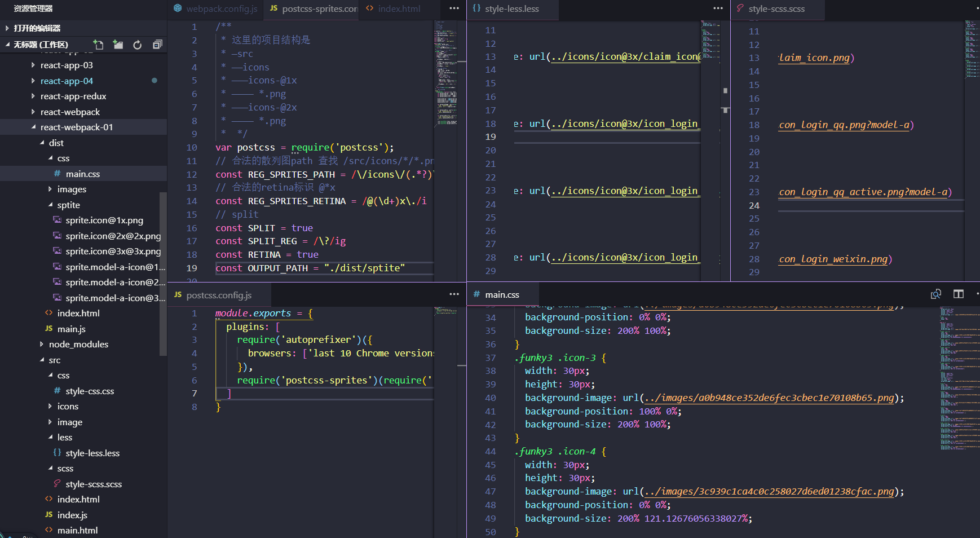
Task: Open more actions beside the index.html tab
Action: [x=454, y=8]
